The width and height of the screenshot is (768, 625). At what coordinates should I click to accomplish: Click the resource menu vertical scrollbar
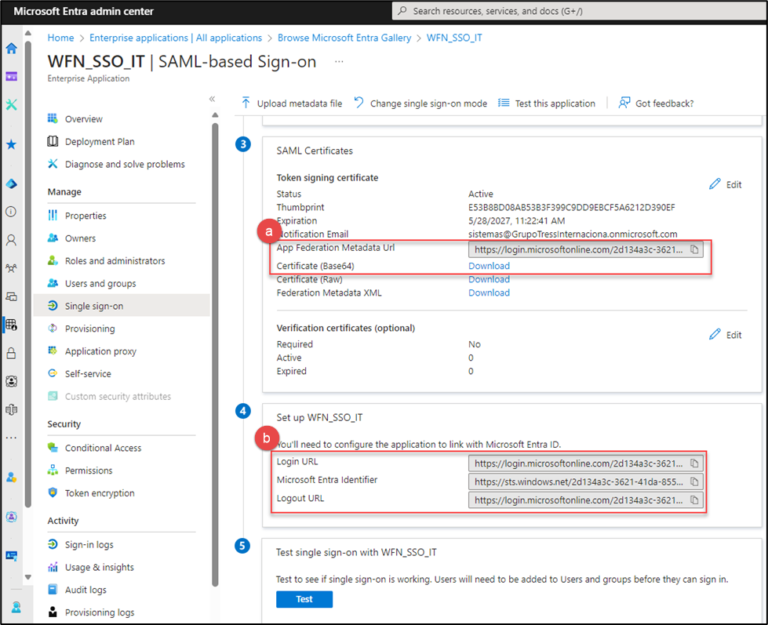pos(215,353)
